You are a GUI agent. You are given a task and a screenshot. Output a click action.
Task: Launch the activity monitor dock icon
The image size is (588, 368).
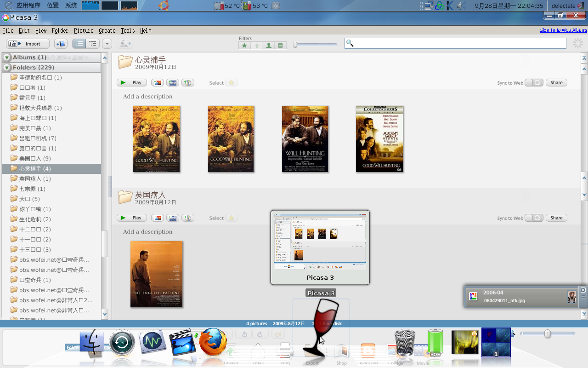(x=153, y=342)
